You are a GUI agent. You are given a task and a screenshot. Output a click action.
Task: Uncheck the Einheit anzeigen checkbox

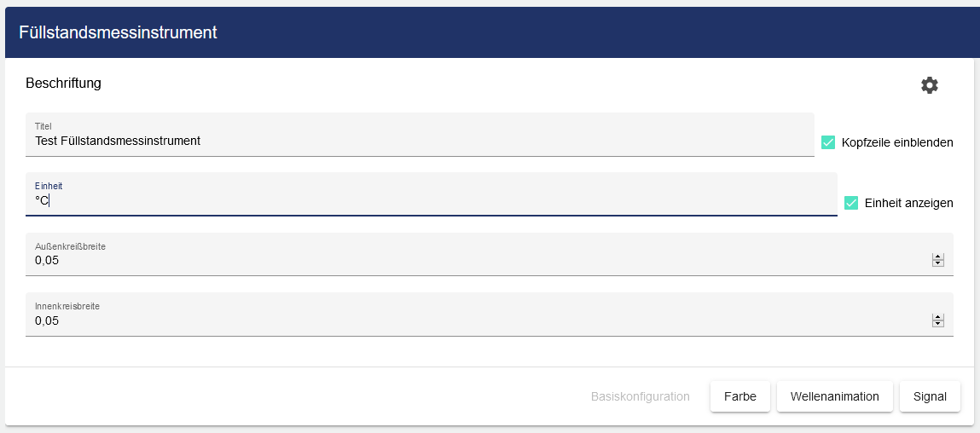(x=851, y=203)
